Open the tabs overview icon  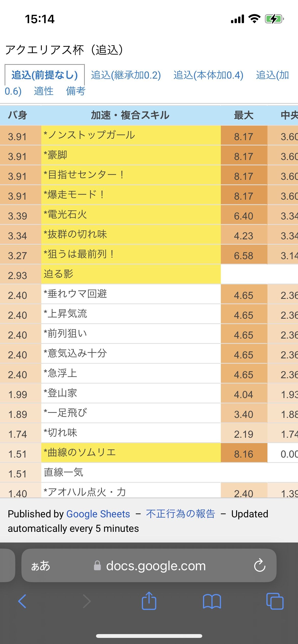click(275, 601)
